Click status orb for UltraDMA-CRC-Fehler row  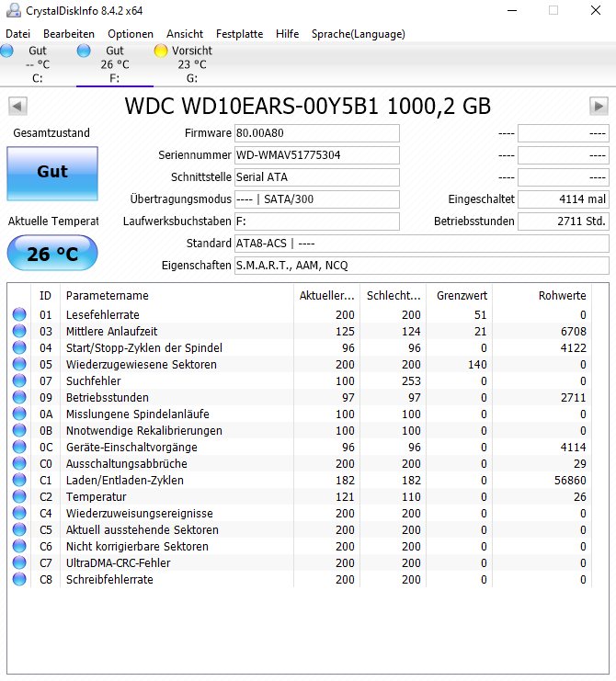pyautogui.click(x=19, y=562)
